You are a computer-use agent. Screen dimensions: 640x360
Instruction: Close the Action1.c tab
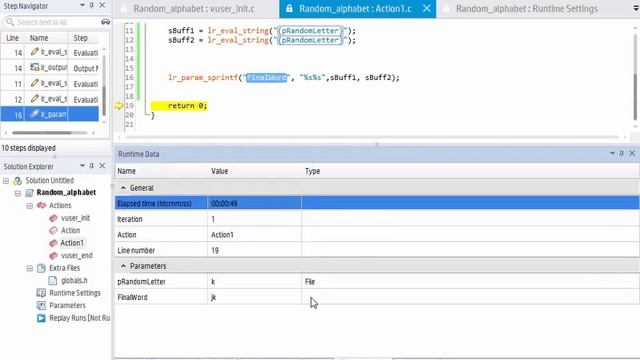pos(427,9)
